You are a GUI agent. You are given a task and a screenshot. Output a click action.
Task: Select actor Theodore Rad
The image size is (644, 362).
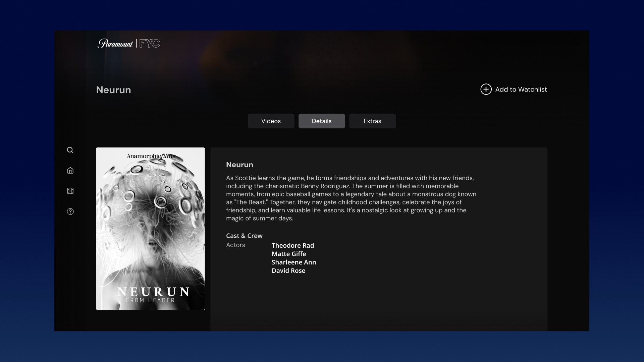(292, 245)
